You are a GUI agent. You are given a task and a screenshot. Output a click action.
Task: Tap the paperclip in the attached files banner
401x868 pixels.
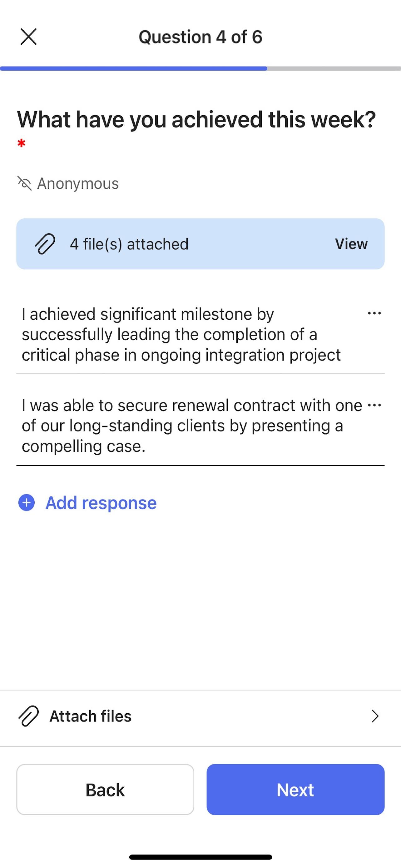(45, 244)
